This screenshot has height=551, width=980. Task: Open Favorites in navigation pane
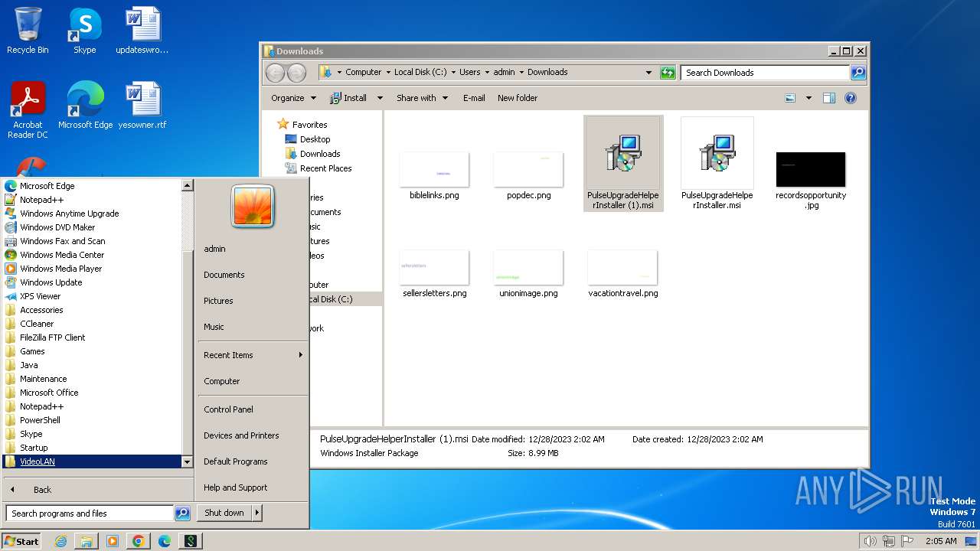309,125
